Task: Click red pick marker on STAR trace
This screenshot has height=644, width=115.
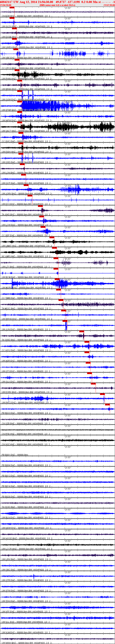Action: (x=20, y=102)
